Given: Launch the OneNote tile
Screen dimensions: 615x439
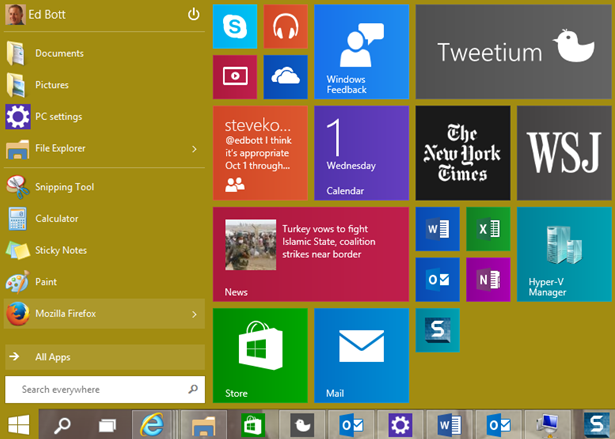Looking at the screenshot, I should click(x=488, y=280).
